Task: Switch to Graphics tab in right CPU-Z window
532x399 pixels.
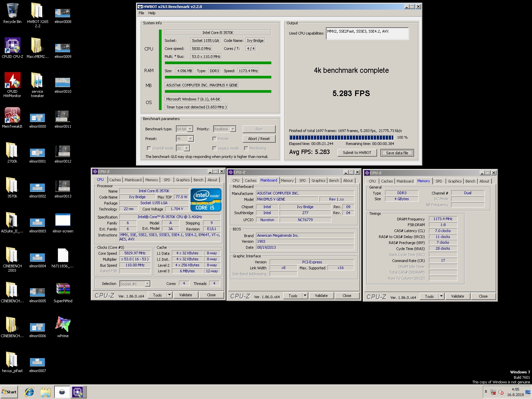Action: tap(455, 181)
